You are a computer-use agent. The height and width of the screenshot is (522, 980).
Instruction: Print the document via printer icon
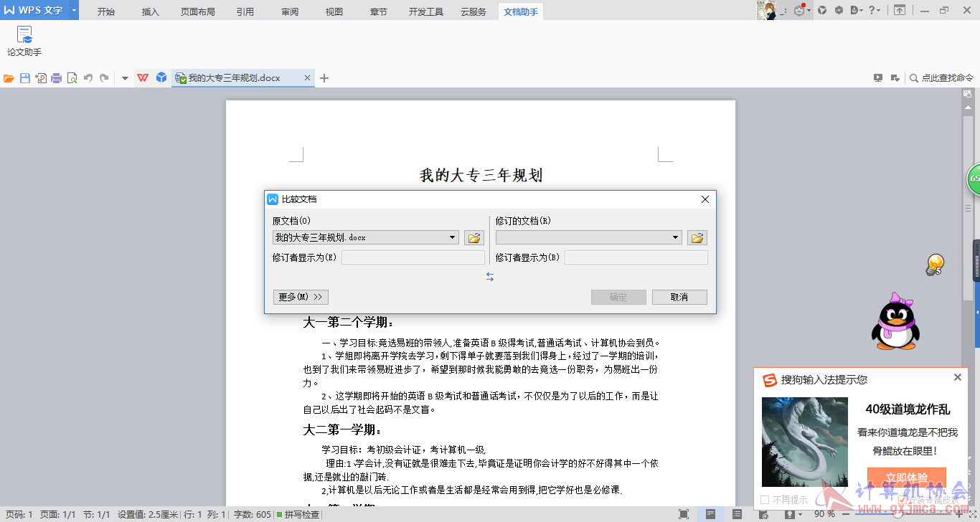[x=56, y=78]
